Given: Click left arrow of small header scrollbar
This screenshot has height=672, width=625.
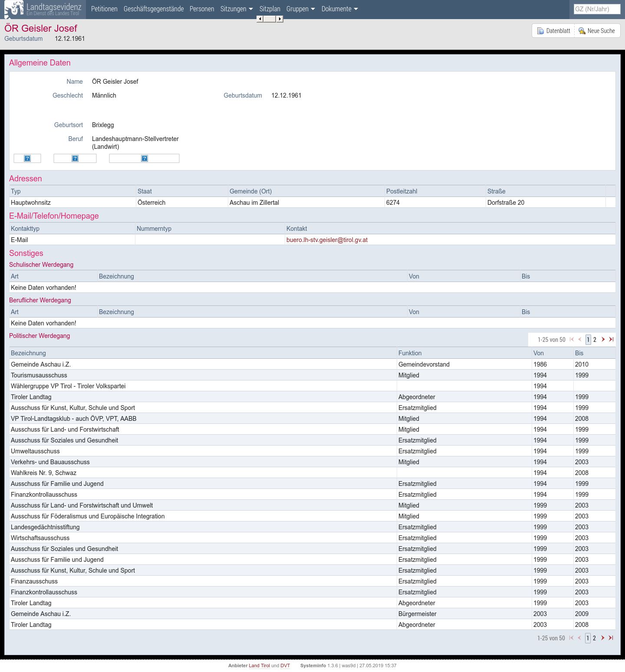Looking at the screenshot, I should [x=260, y=19].
